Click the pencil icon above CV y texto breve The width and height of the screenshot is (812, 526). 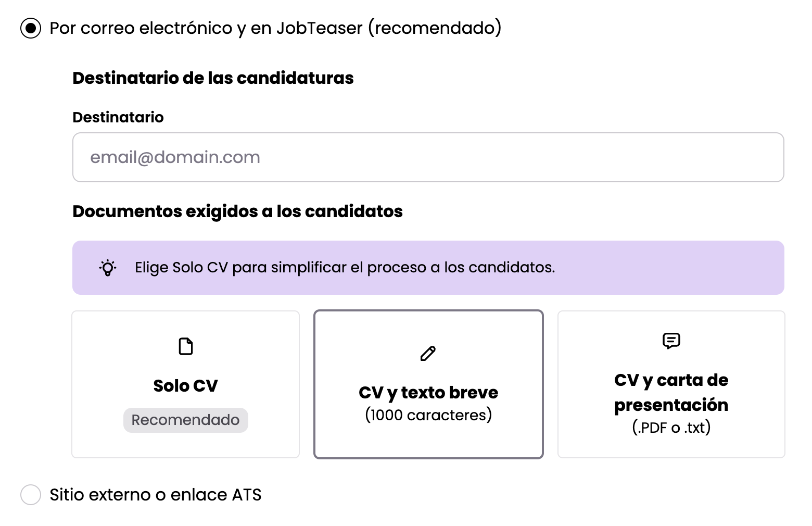(x=428, y=354)
